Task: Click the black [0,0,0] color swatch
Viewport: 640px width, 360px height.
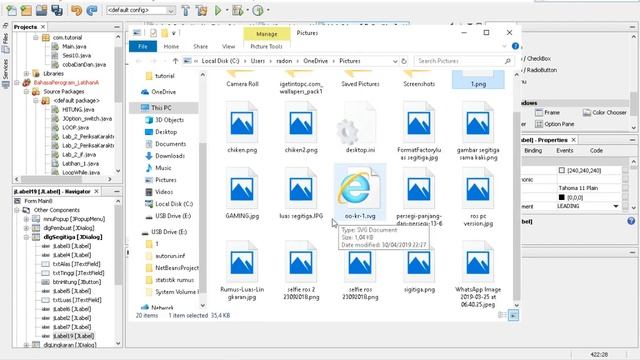Action: (562, 197)
